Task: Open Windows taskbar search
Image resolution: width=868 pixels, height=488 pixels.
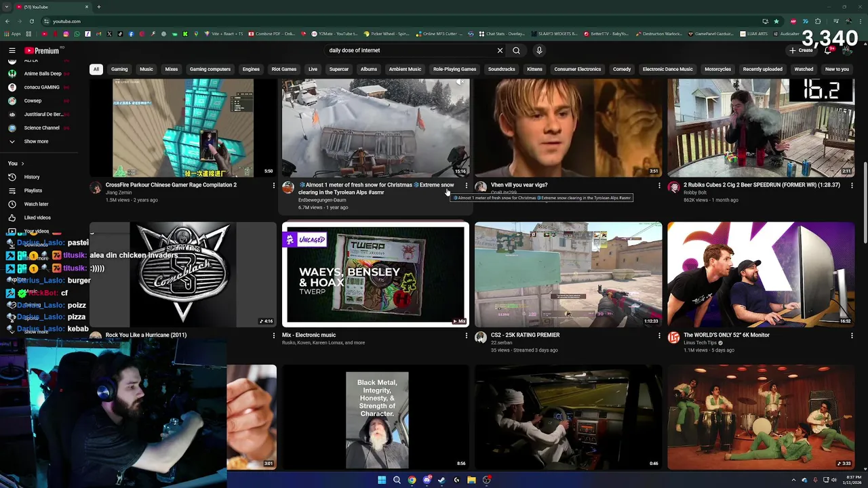Action: (397, 480)
